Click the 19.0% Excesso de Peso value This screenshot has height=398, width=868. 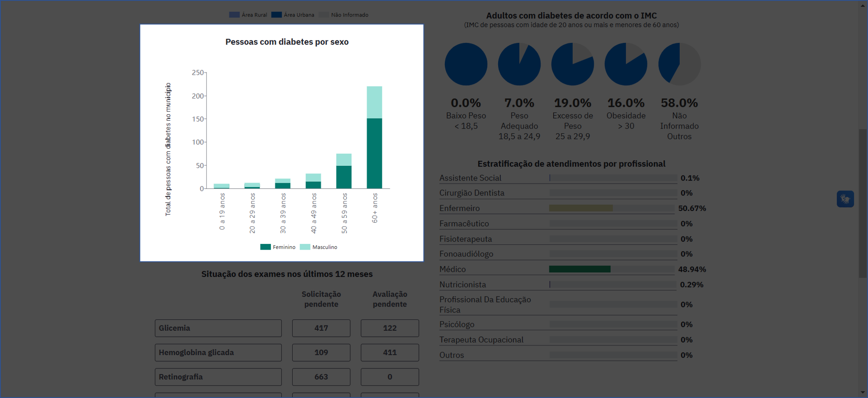pos(573,103)
